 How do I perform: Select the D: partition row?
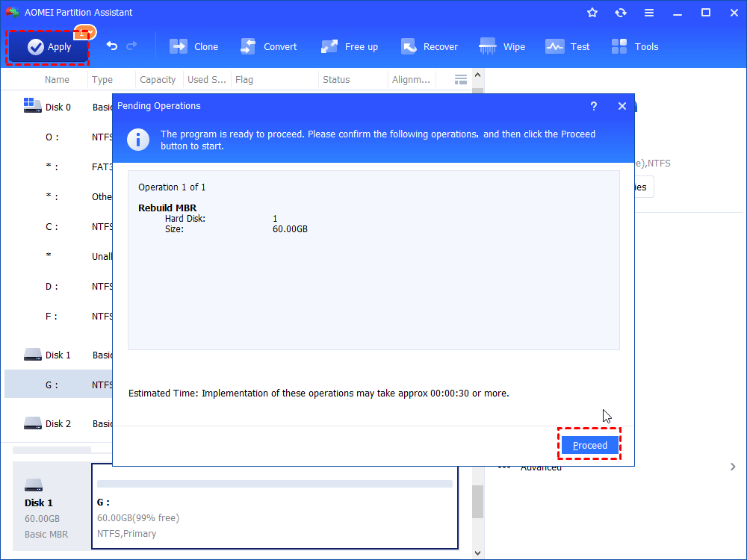pos(58,286)
